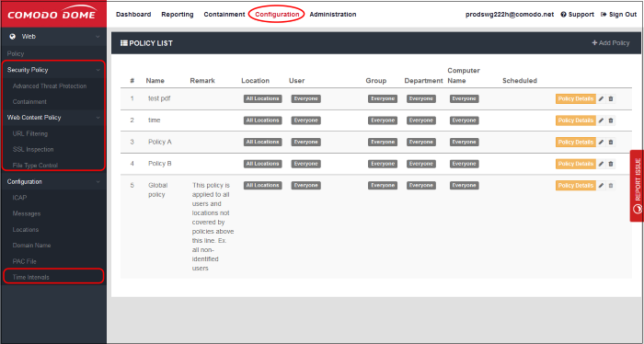This screenshot has height=344, width=644.
Task: Open the Administration menu
Action: pos(333,15)
